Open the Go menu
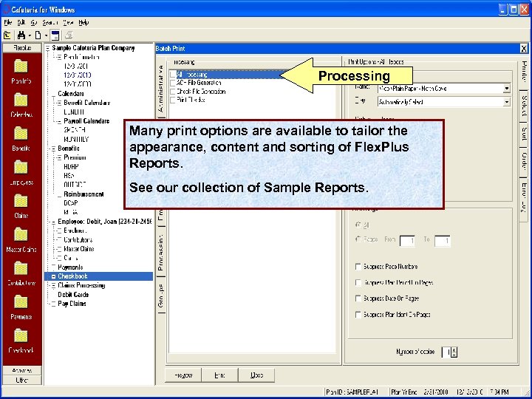Screen dimensions: 532x399 [33, 22]
